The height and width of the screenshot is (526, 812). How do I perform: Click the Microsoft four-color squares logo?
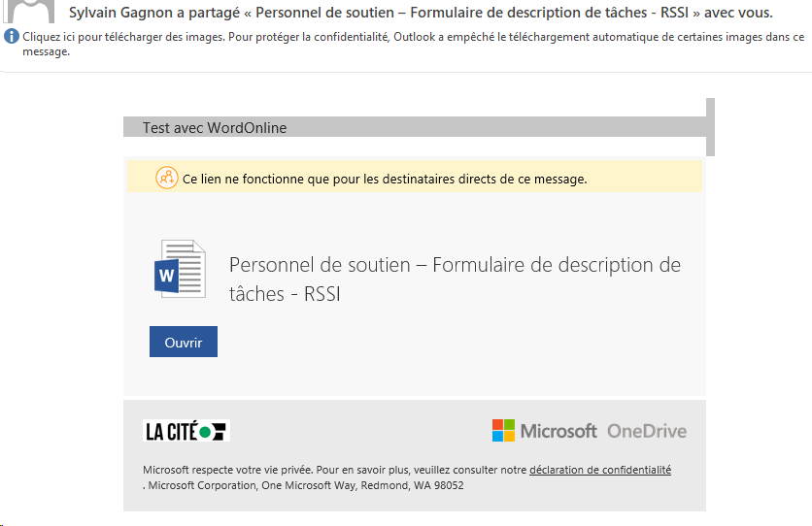pyautogui.click(x=503, y=431)
